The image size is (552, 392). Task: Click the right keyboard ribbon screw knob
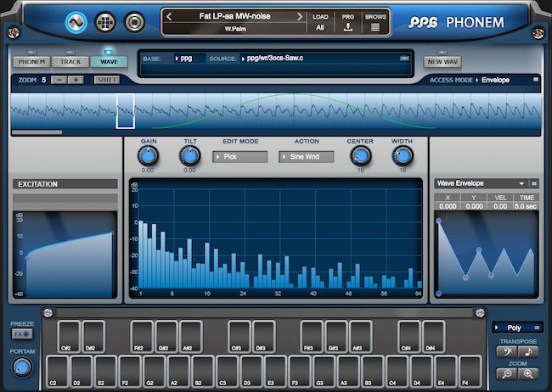click(480, 313)
